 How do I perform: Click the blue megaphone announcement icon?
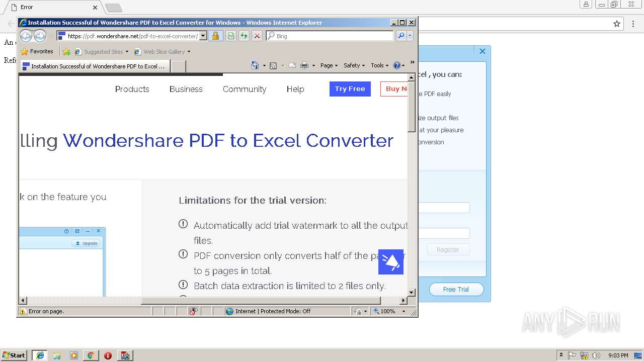tap(391, 262)
